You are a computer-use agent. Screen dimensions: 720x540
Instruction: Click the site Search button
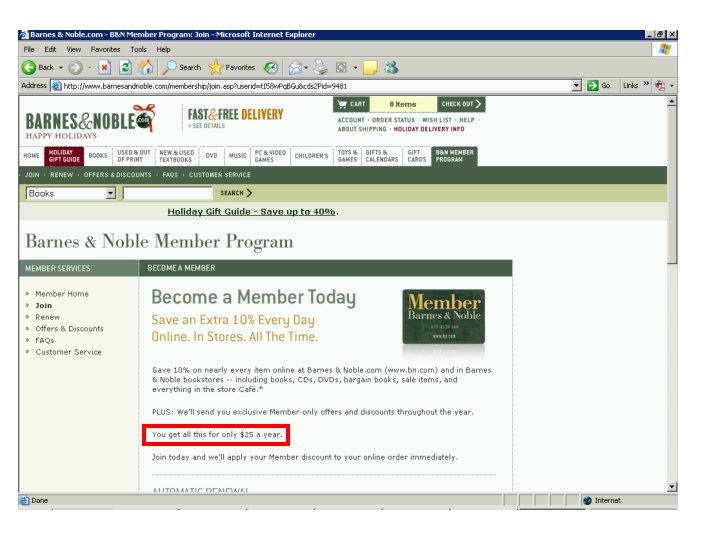(236, 193)
